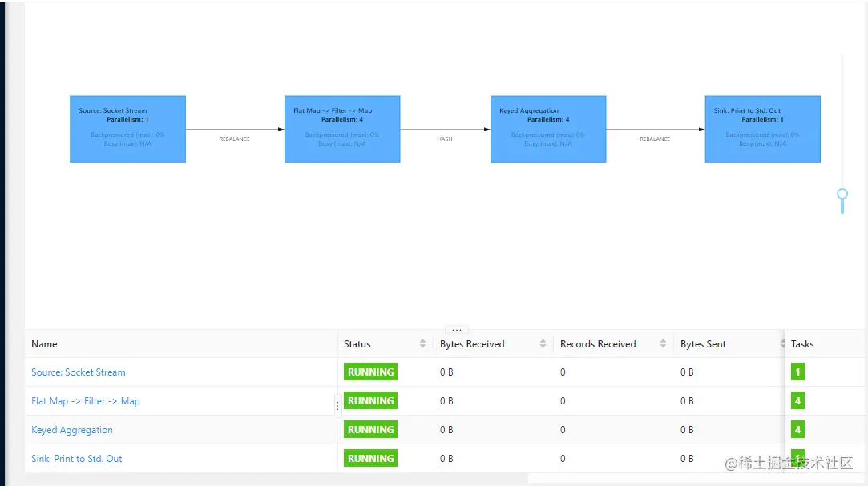
Task: Click Records Received 0 in Keyed Aggregation row
Action: [563, 430]
